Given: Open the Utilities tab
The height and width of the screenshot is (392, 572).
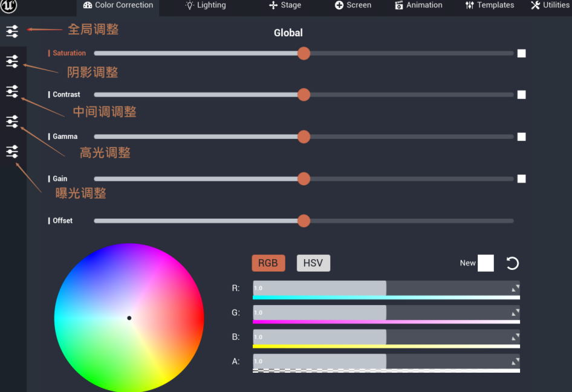Looking at the screenshot, I should point(550,5).
